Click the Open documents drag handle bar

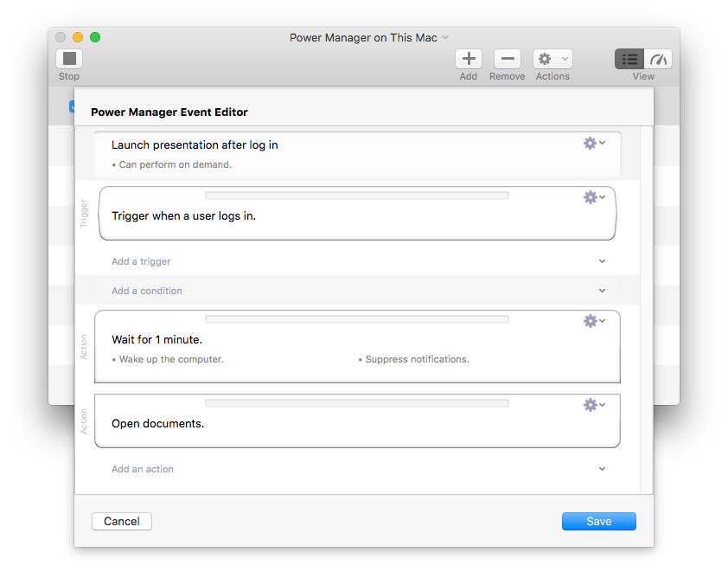coord(357,403)
